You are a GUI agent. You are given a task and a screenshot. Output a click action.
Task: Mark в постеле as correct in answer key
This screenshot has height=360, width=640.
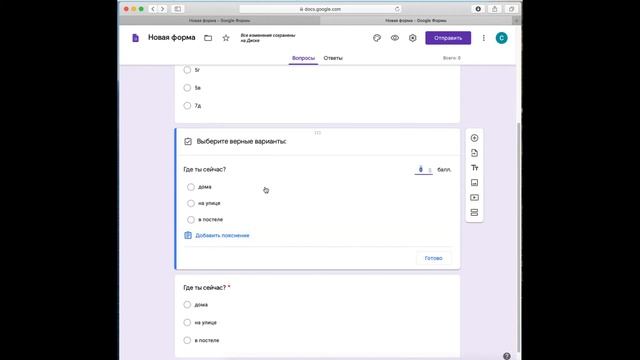[191, 220]
